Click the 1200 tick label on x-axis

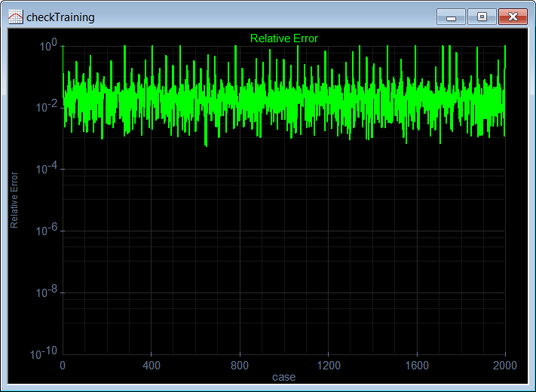[x=329, y=366]
